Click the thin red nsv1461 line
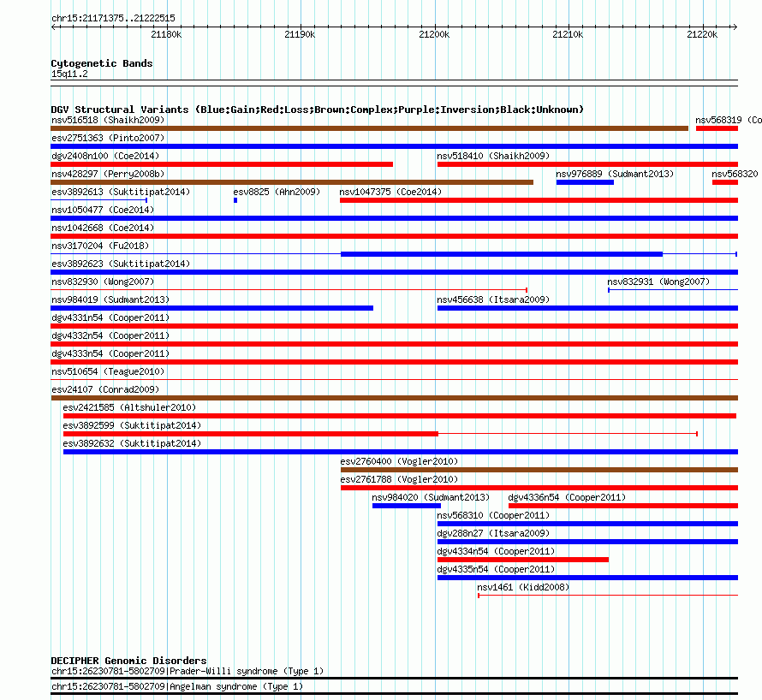762x700 pixels. tap(608, 596)
